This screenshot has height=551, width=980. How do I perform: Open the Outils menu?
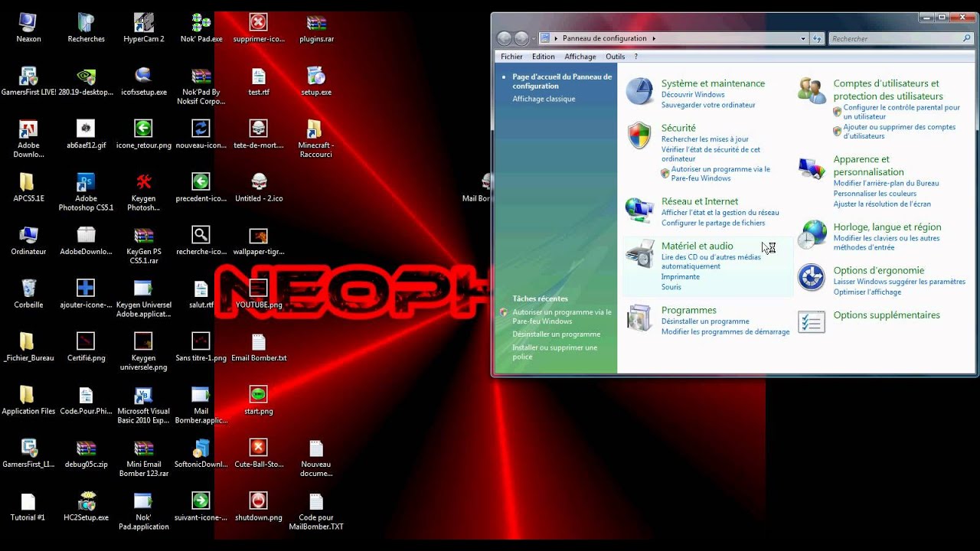point(615,57)
